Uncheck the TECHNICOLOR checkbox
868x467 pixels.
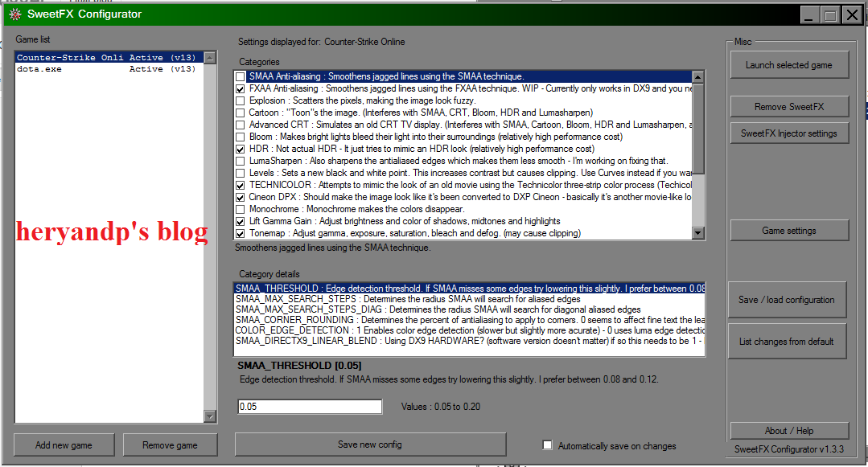[x=241, y=186]
